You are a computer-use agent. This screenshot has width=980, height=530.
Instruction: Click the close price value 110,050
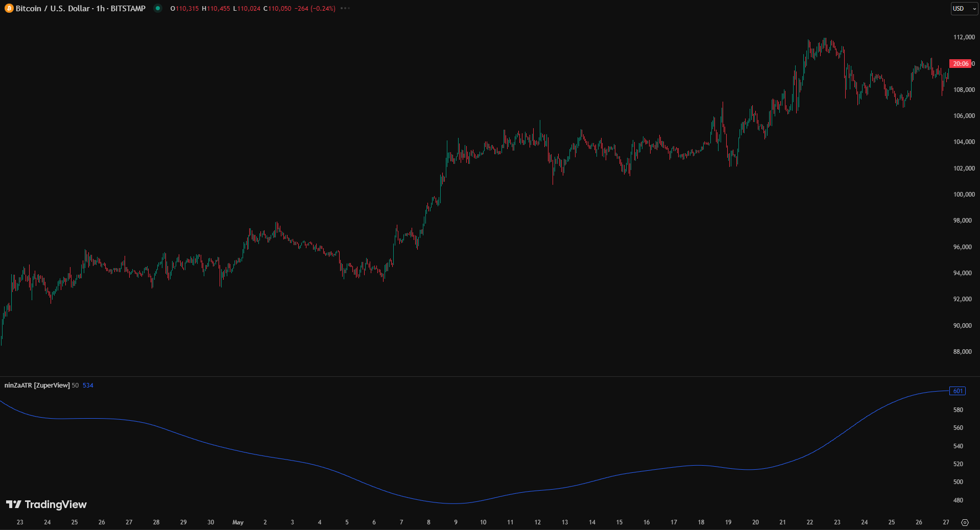279,9
